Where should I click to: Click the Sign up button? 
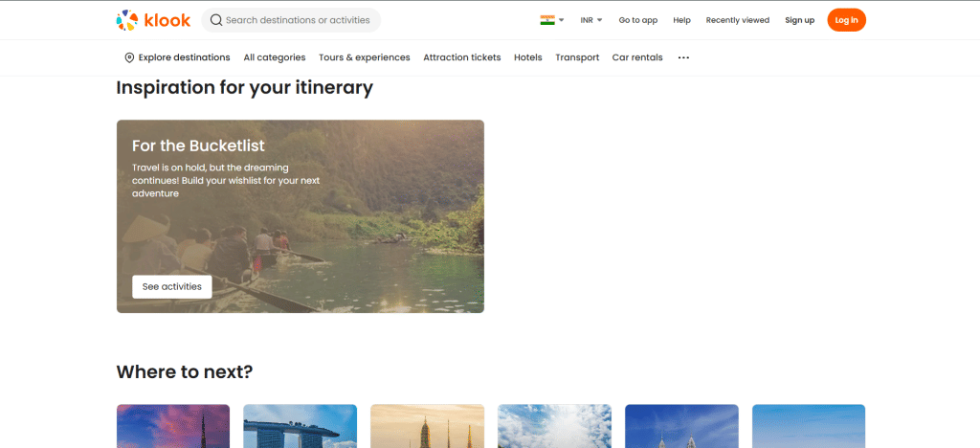coord(799,20)
